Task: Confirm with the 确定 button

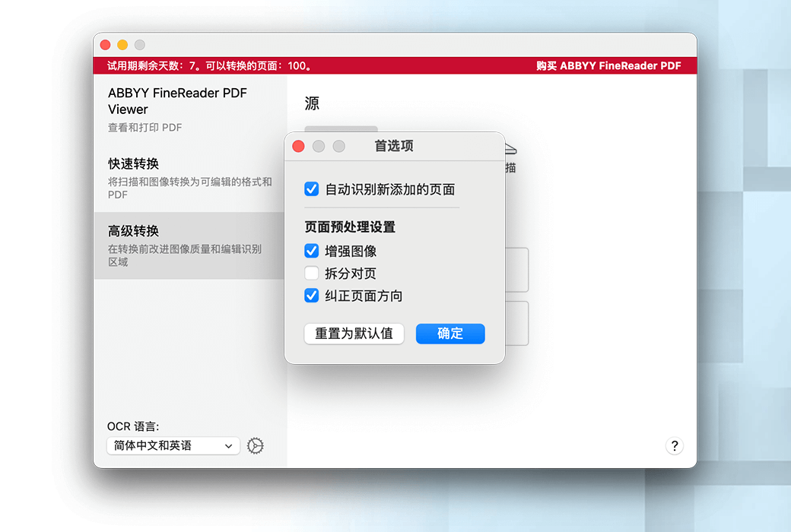Action: [450, 334]
